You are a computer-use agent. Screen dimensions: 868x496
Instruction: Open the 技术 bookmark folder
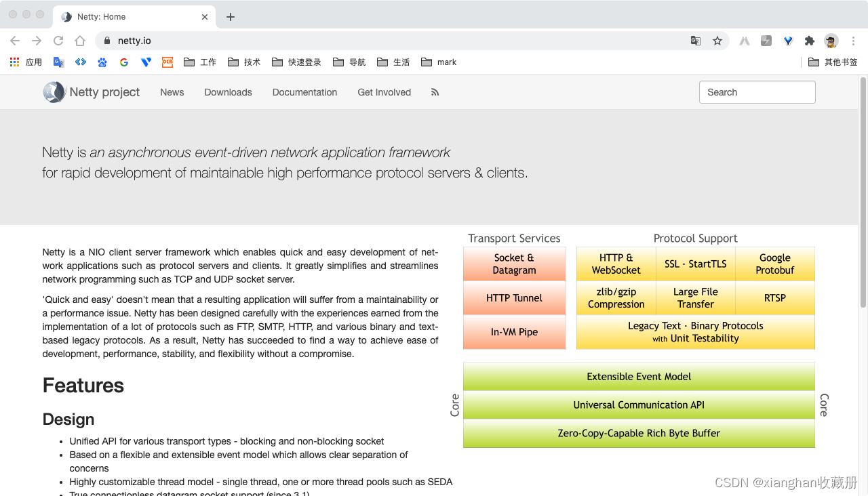pos(244,62)
